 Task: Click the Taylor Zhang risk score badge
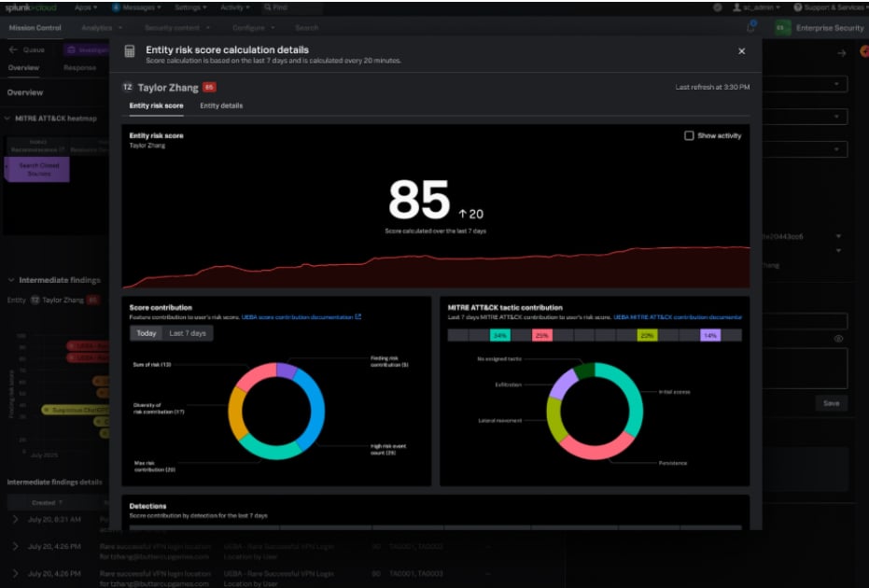tap(208, 87)
